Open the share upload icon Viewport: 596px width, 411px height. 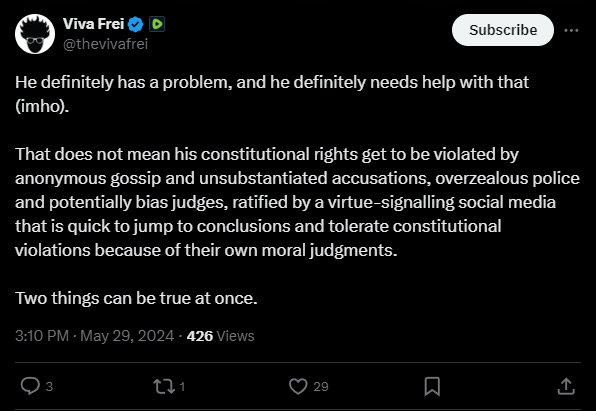(x=566, y=386)
